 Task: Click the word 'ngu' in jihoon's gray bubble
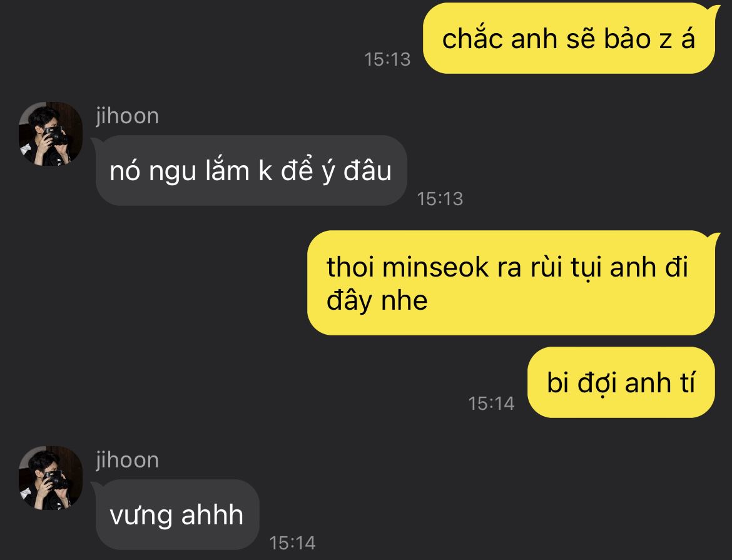tap(173, 172)
